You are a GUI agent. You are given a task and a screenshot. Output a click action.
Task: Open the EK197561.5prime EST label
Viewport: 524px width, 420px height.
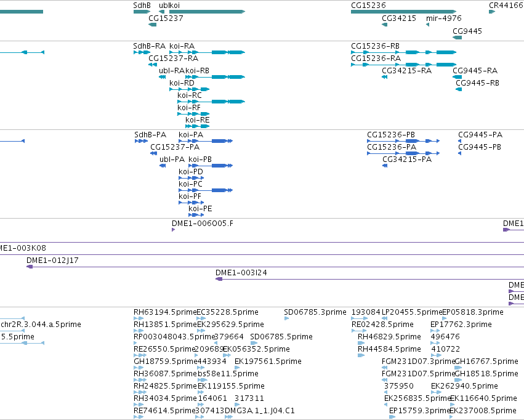[268, 361]
